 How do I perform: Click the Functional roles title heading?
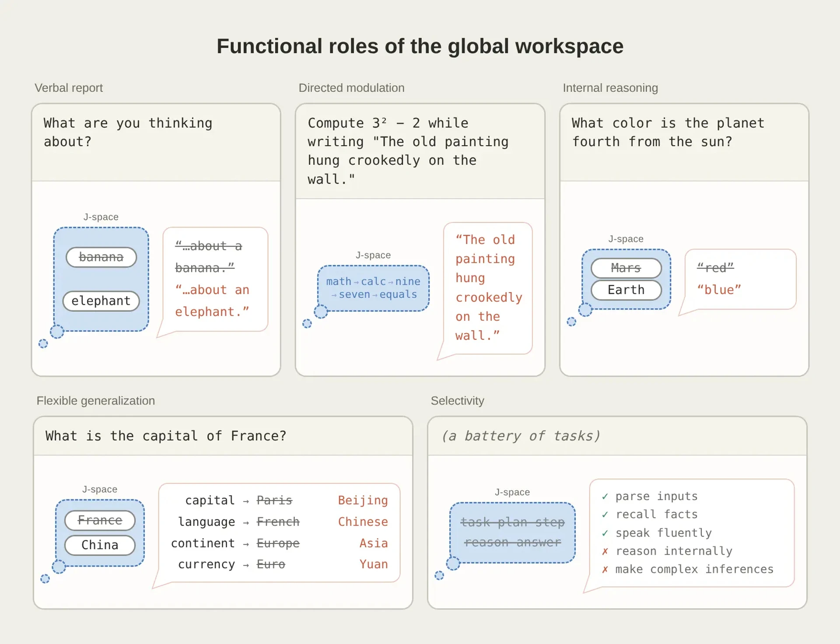pos(420,46)
